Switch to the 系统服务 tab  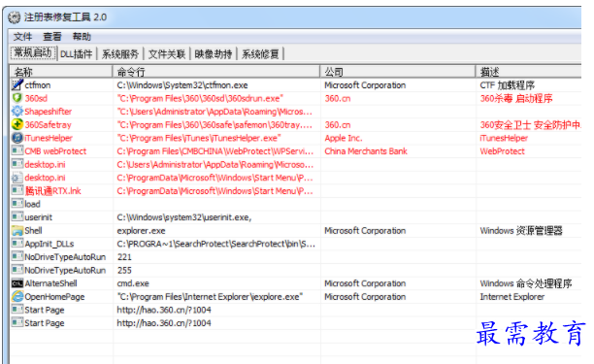[x=120, y=54]
